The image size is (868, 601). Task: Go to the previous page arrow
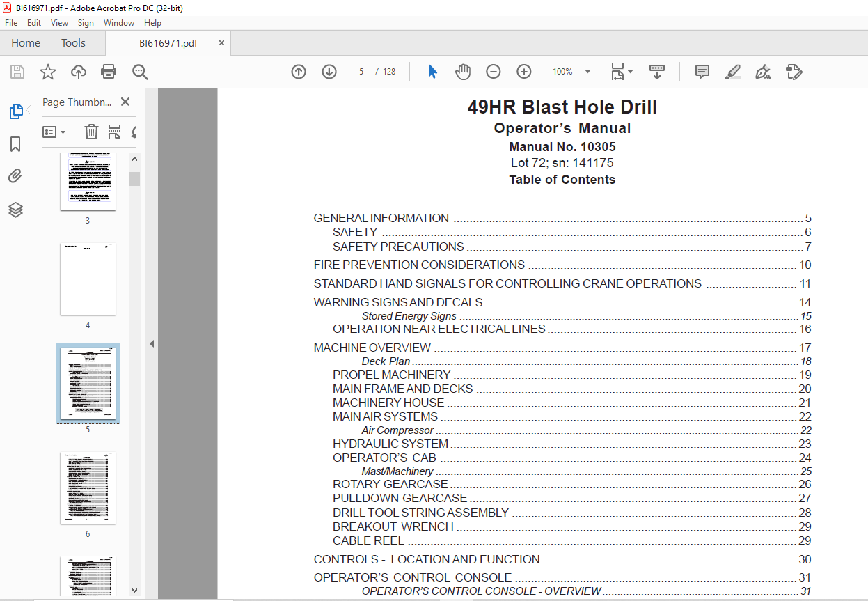[x=299, y=72]
